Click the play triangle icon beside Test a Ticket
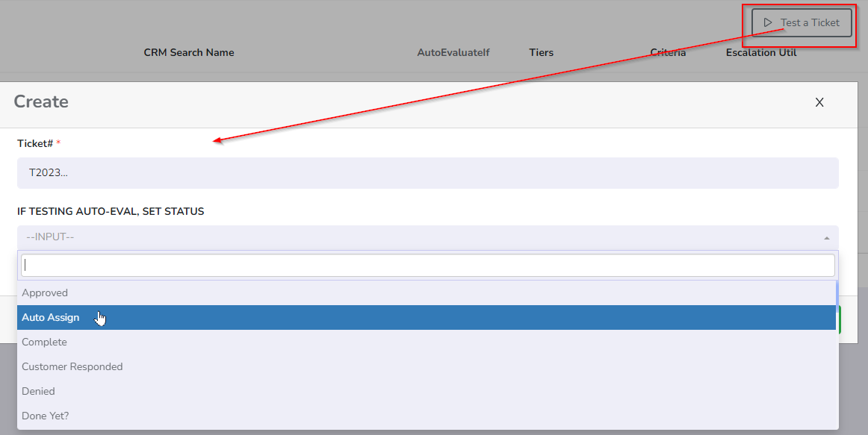Image resolution: width=868 pixels, height=435 pixels. click(x=767, y=22)
